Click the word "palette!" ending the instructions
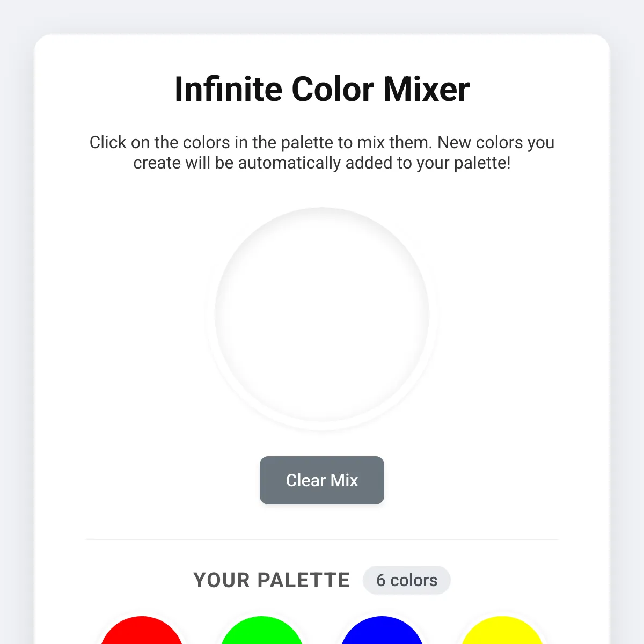644x644 pixels. (x=482, y=163)
